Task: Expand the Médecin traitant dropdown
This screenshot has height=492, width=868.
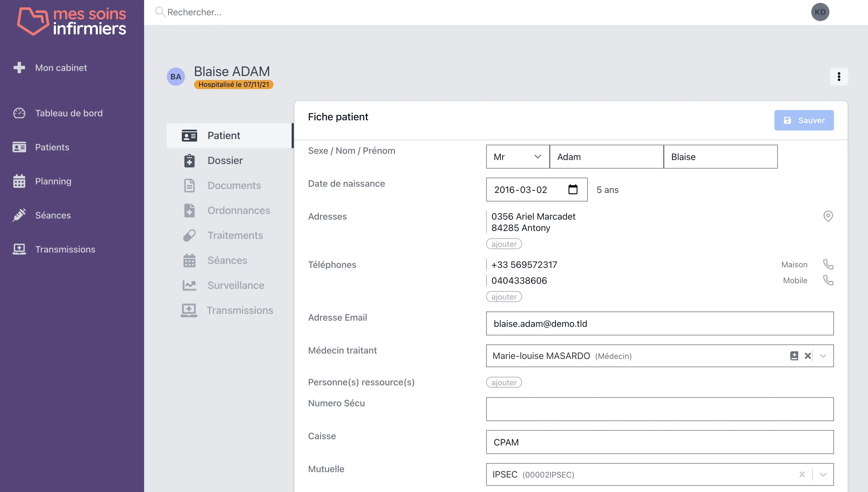Action: coord(823,356)
